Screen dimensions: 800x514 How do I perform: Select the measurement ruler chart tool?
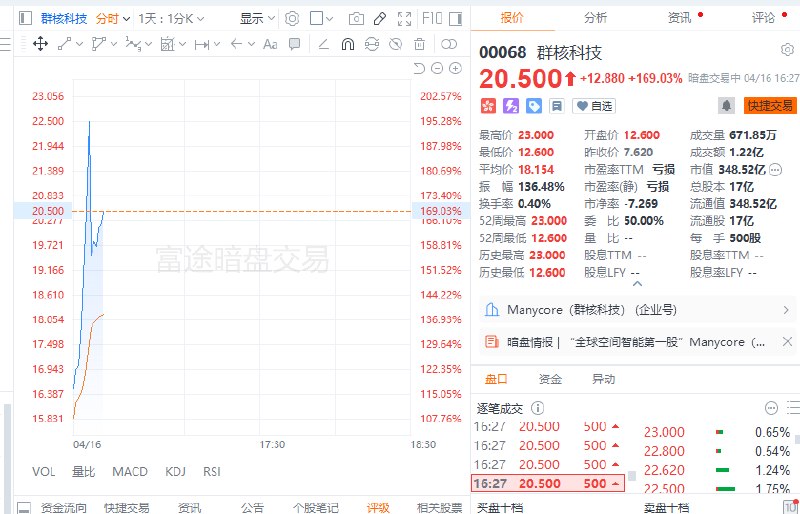coord(167,44)
